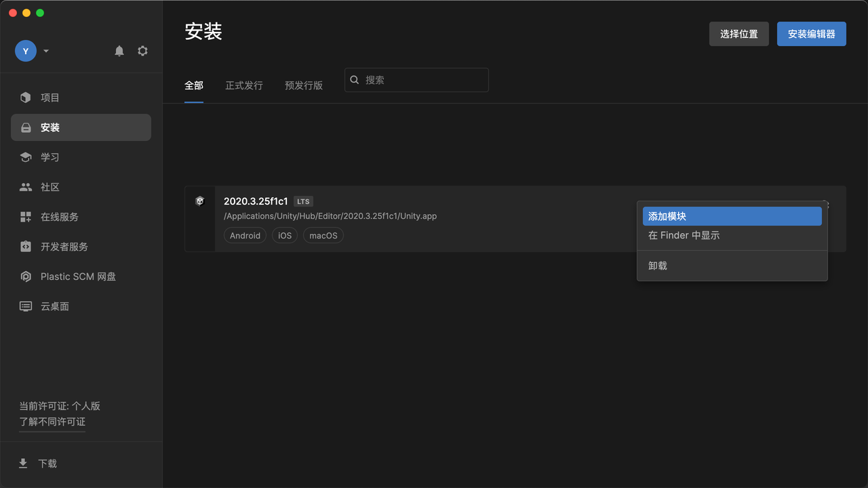The height and width of the screenshot is (488, 868).
Task: Click the Unity icon beside 2020.3.25f1c1
Action: tap(200, 201)
